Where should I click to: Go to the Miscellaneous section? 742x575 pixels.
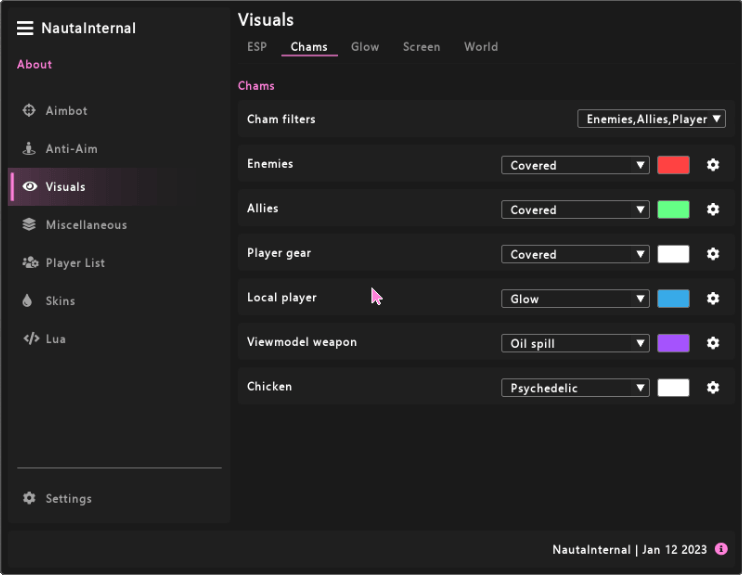point(86,225)
